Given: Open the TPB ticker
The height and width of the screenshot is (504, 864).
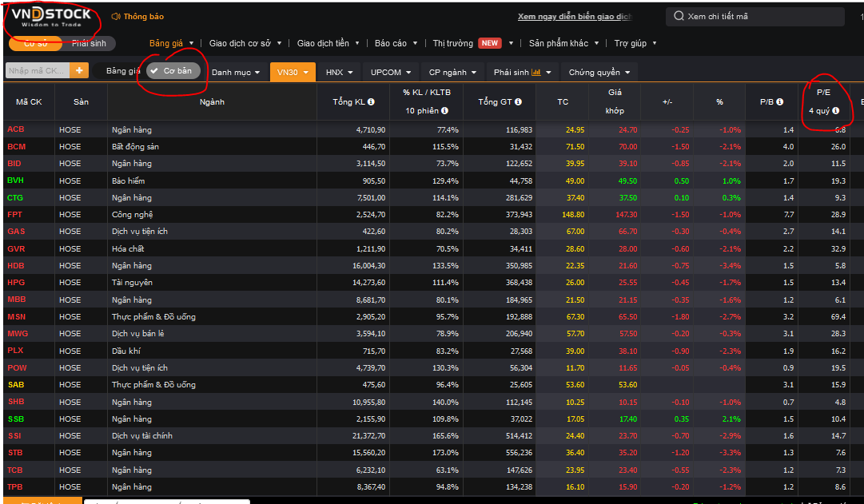Looking at the screenshot, I should 15,486.
